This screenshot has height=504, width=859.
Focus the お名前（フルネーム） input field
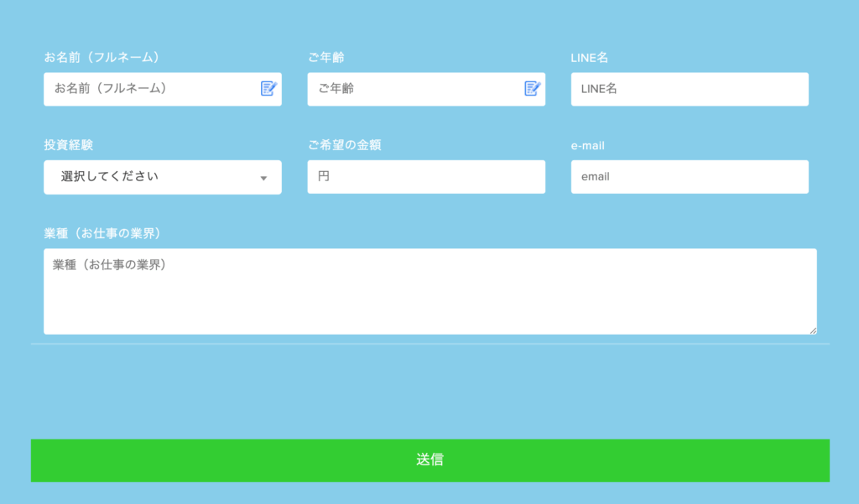click(163, 89)
